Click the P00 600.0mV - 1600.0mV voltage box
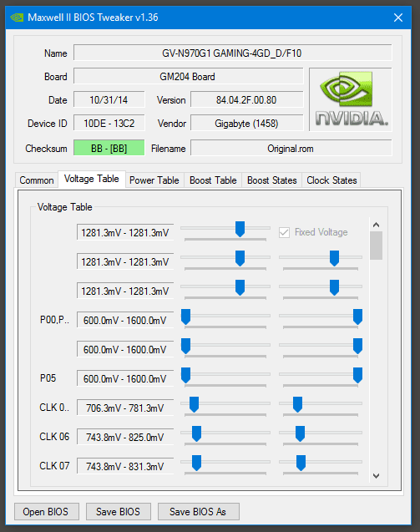 coord(125,321)
